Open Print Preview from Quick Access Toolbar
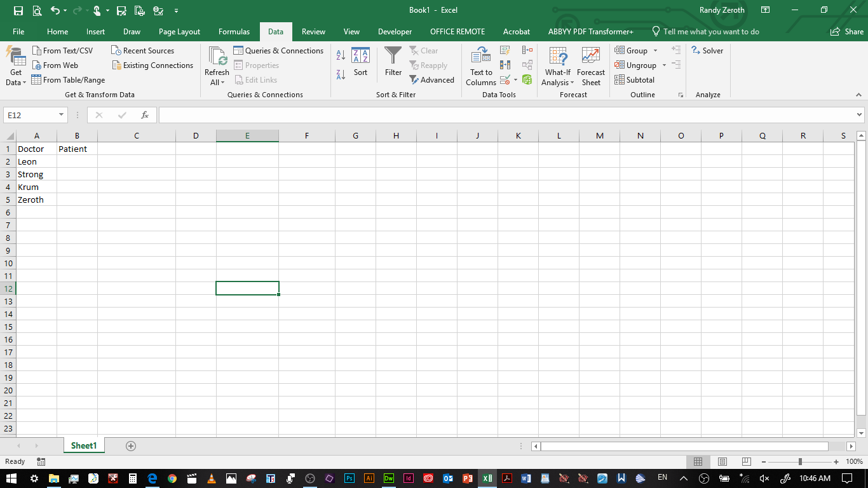The width and height of the screenshot is (868, 488). point(36,11)
